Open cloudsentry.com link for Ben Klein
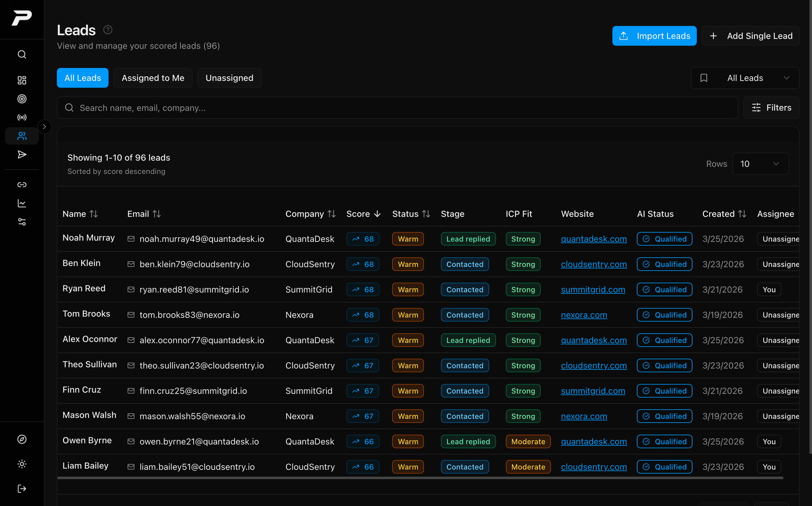 click(594, 264)
